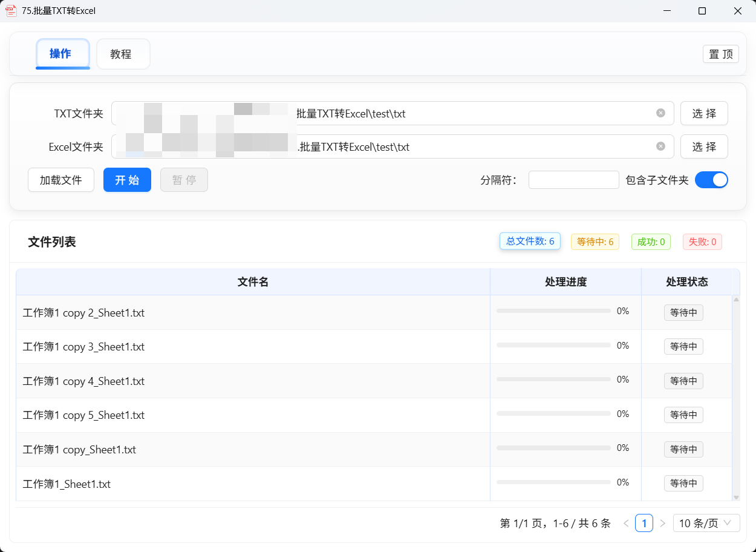Go to the next page arrow

click(x=662, y=523)
